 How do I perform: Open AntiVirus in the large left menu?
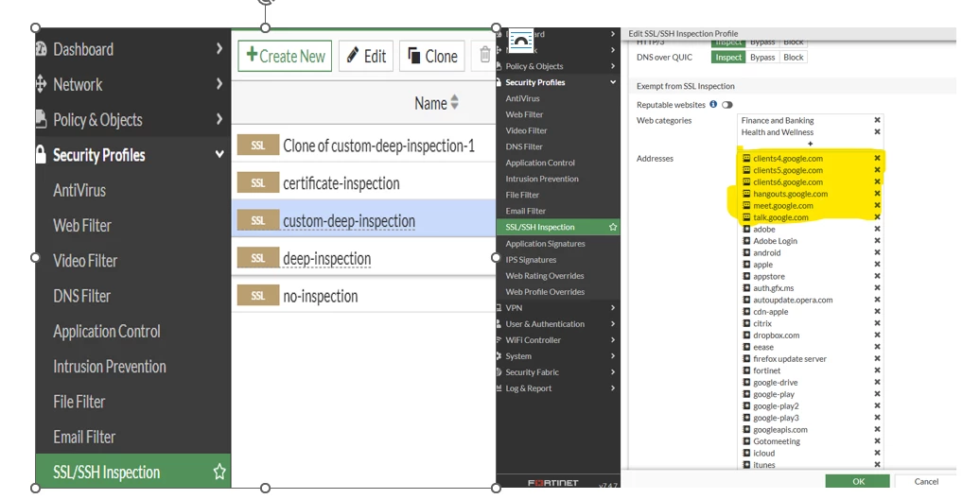[79, 190]
